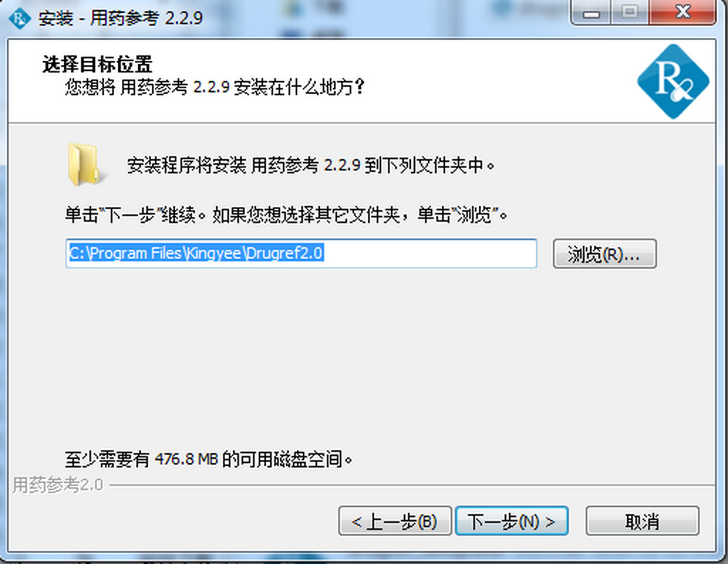Click the greyed-out maximize button
Image resolution: width=728 pixels, height=564 pixels.
coord(632,13)
